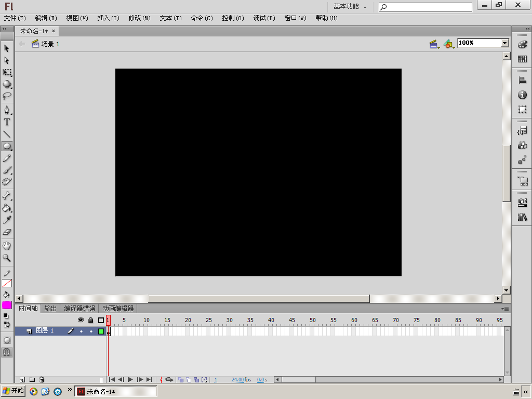
Task: Select the Oval shape tool
Action: coord(7,146)
